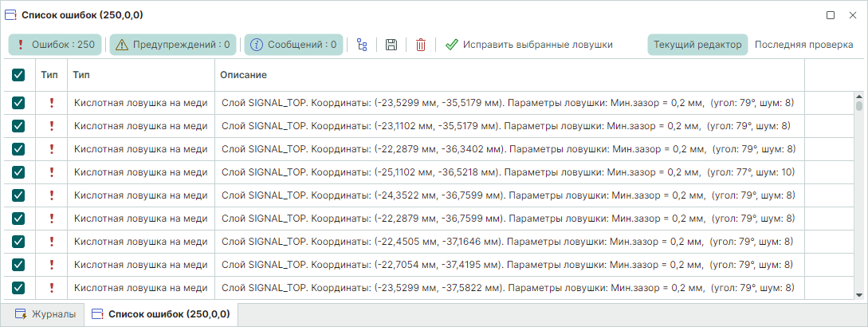Uncheck row with coordinates -22,2879 мм, -36,3402 мм
Image resolution: width=868 pixels, height=327 pixels.
tap(18, 148)
